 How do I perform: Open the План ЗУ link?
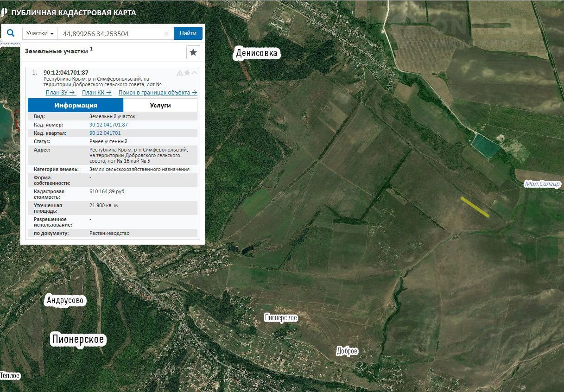pyautogui.click(x=60, y=93)
